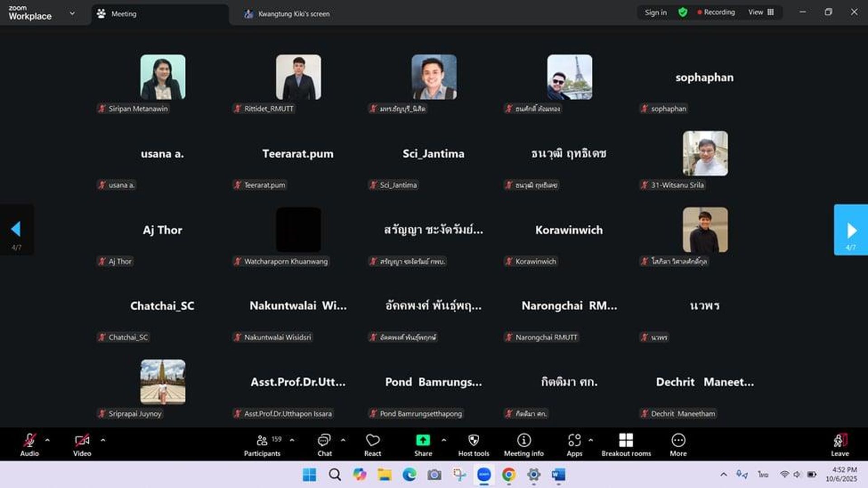Click the green Share screen button
This screenshot has width=868, height=488.
423,445
